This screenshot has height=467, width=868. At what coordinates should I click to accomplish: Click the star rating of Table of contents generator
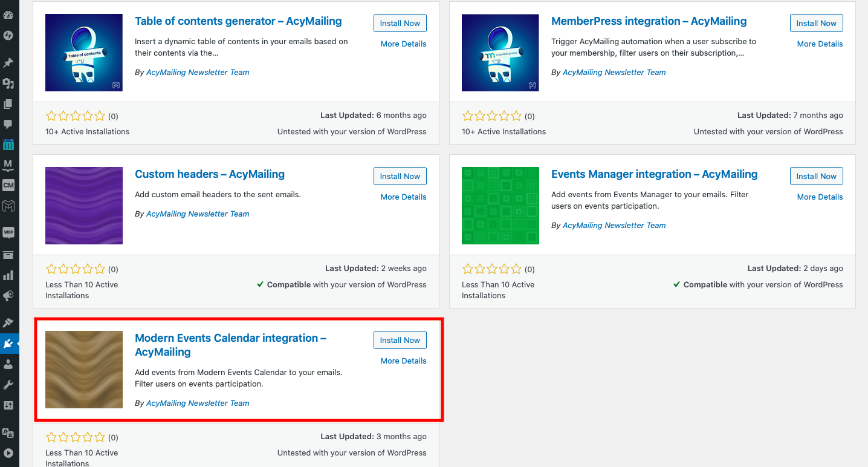pos(76,116)
